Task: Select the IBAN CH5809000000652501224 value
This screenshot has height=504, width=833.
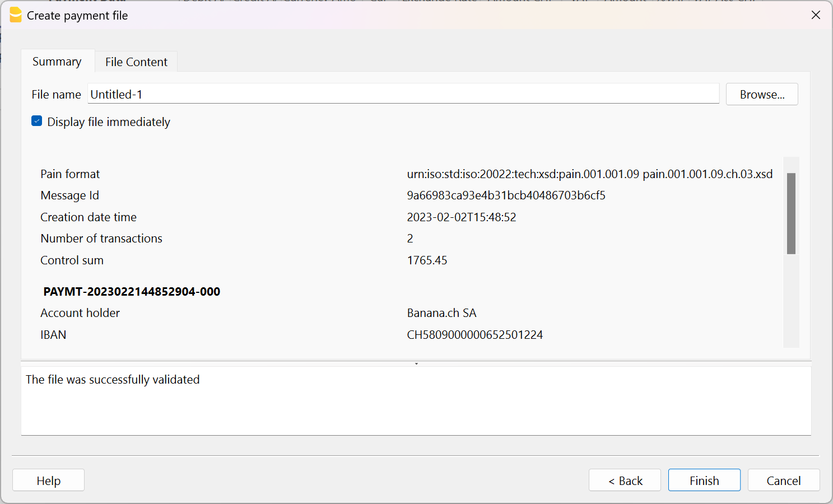Action: [x=475, y=334]
